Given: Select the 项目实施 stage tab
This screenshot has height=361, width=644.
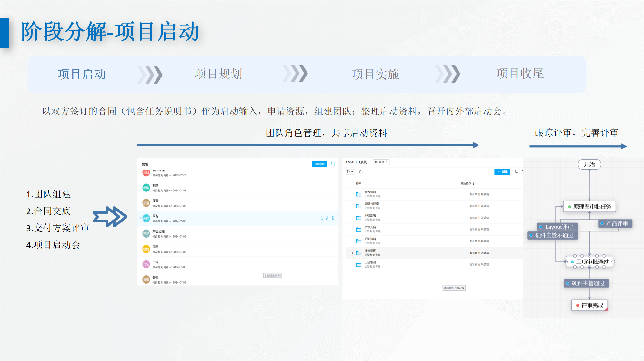Looking at the screenshot, I should click(x=375, y=74).
